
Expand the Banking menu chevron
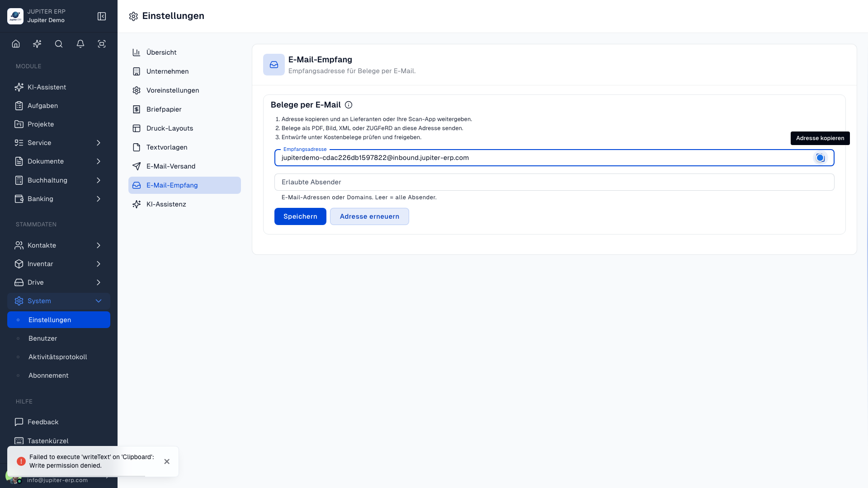[x=99, y=199]
